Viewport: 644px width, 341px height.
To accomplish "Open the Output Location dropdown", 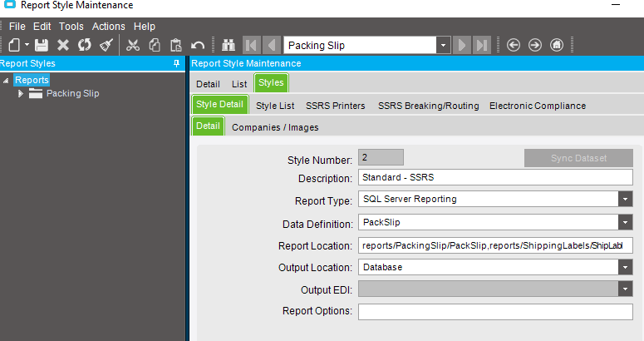I will 625,268.
